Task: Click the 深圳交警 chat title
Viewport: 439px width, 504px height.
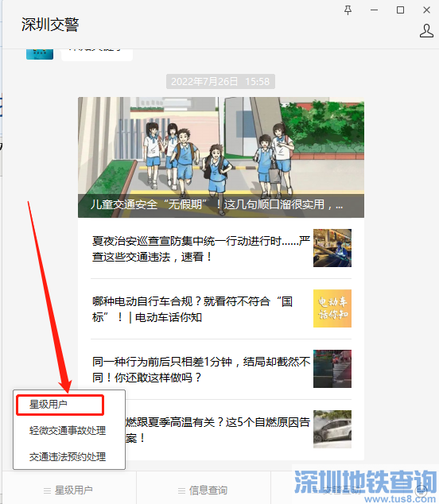Action: point(50,25)
